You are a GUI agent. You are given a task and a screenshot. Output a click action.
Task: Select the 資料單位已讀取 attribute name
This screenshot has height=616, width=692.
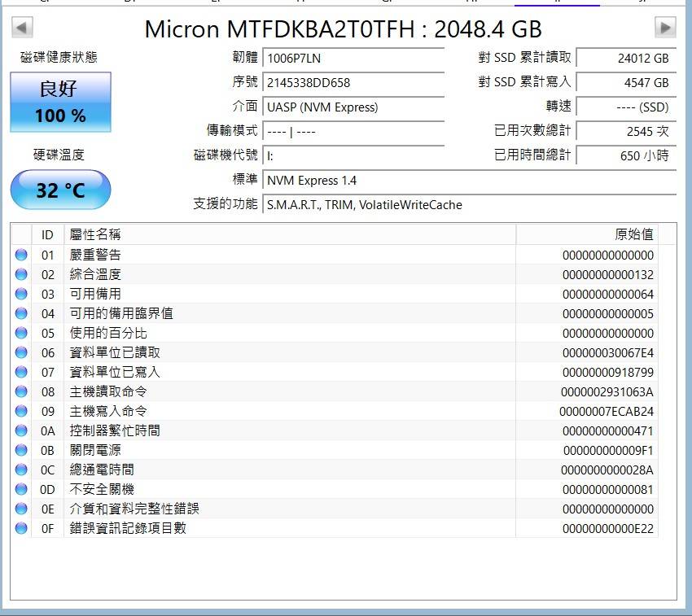pyautogui.click(x=115, y=352)
